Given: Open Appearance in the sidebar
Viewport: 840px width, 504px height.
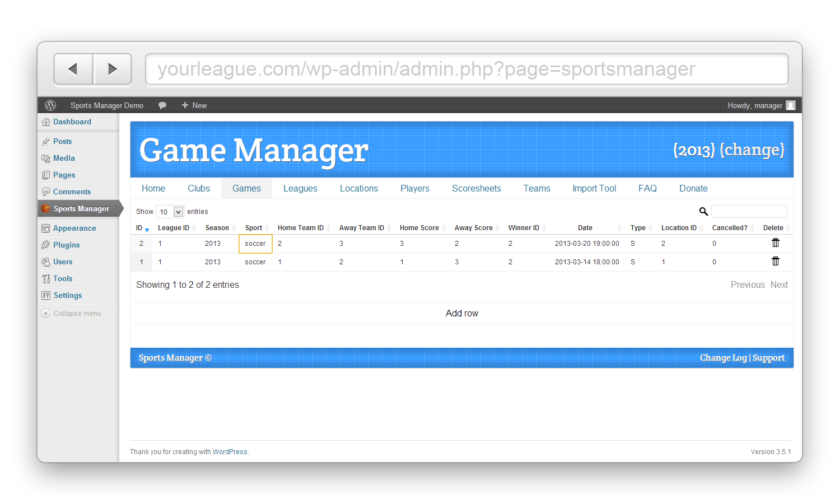Looking at the screenshot, I should tap(74, 228).
